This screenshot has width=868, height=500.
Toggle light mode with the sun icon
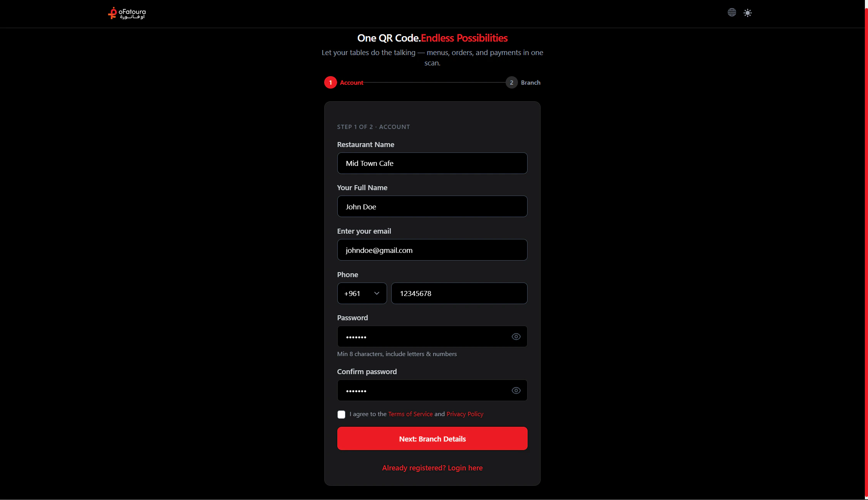[x=748, y=13]
